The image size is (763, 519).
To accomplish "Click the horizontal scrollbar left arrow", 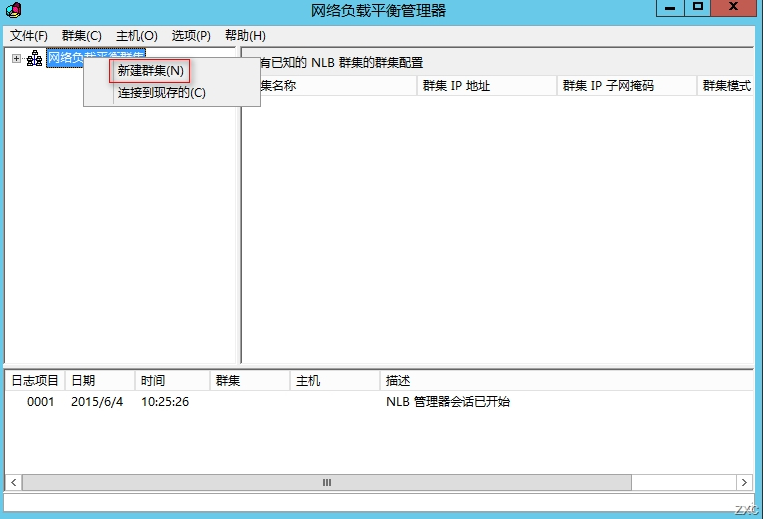I will click(14, 483).
